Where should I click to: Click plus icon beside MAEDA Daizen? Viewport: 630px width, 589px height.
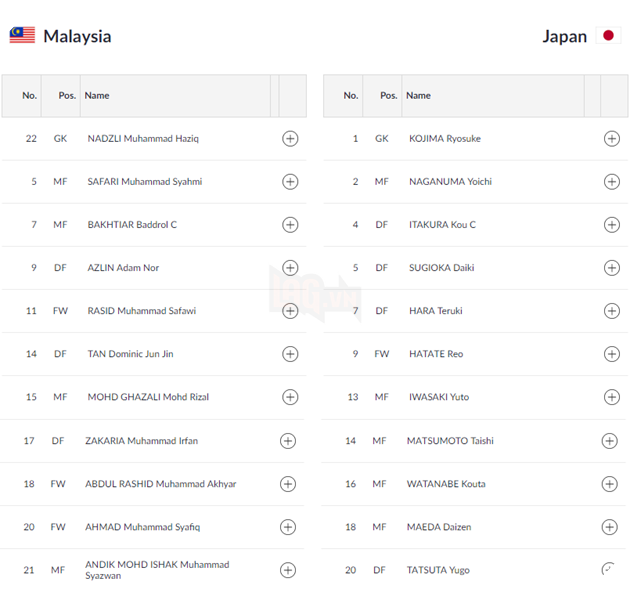609,527
